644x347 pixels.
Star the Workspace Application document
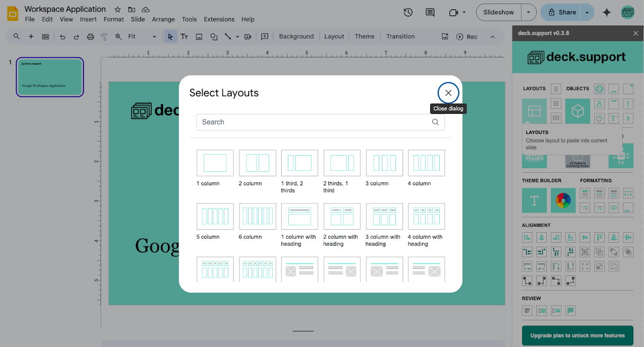pos(117,10)
